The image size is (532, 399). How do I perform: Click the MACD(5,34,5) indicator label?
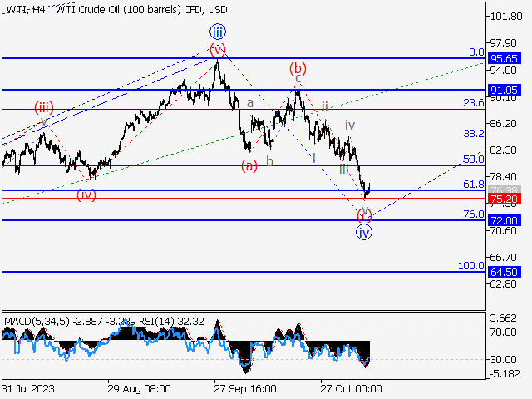point(37,321)
